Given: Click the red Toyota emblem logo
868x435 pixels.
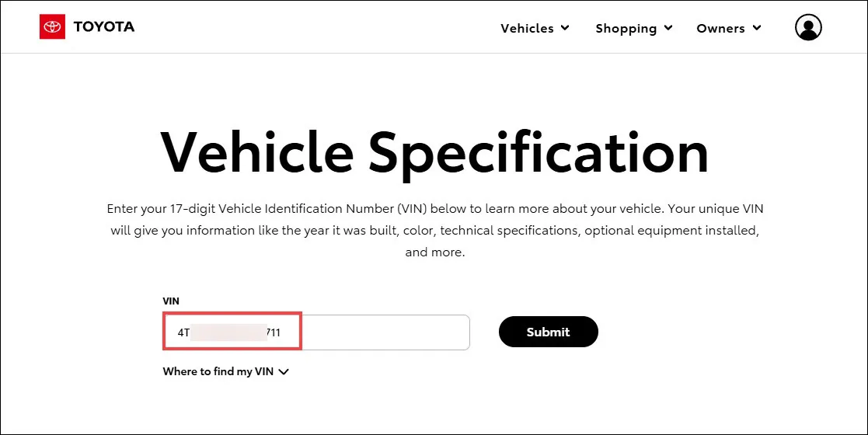Looking at the screenshot, I should [52, 26].
